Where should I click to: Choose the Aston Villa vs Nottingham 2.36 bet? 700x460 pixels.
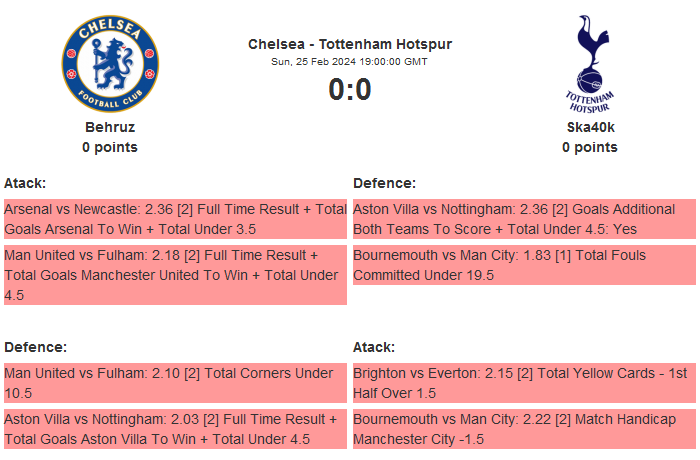tap(524, 219)
